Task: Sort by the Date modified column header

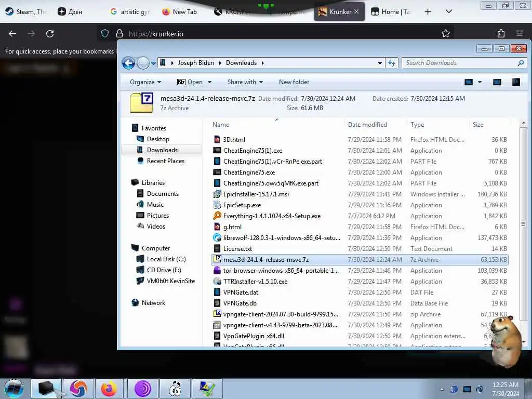Action: (376, 125)
